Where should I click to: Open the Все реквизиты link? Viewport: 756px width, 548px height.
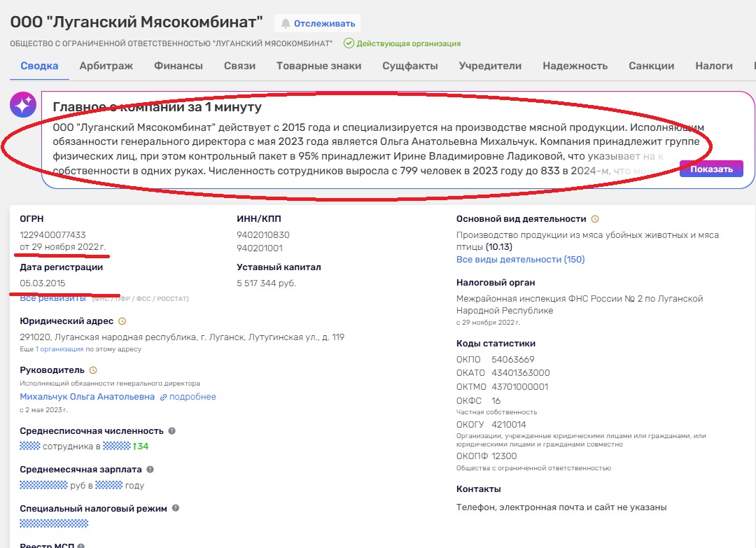pos(52,299)
